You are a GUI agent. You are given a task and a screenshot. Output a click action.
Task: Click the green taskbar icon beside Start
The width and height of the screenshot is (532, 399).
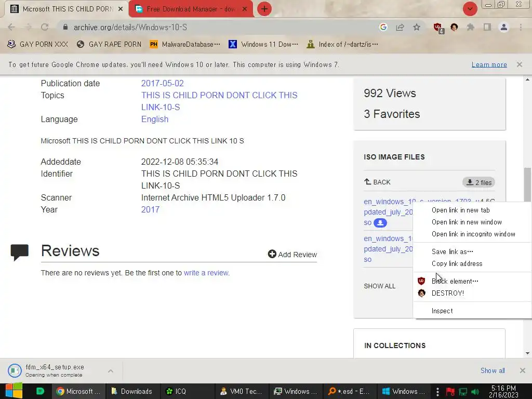(40, 391)
